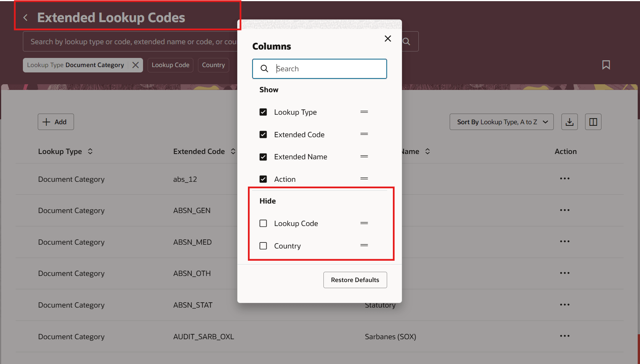Click the Add button

(x=56, y=122)
